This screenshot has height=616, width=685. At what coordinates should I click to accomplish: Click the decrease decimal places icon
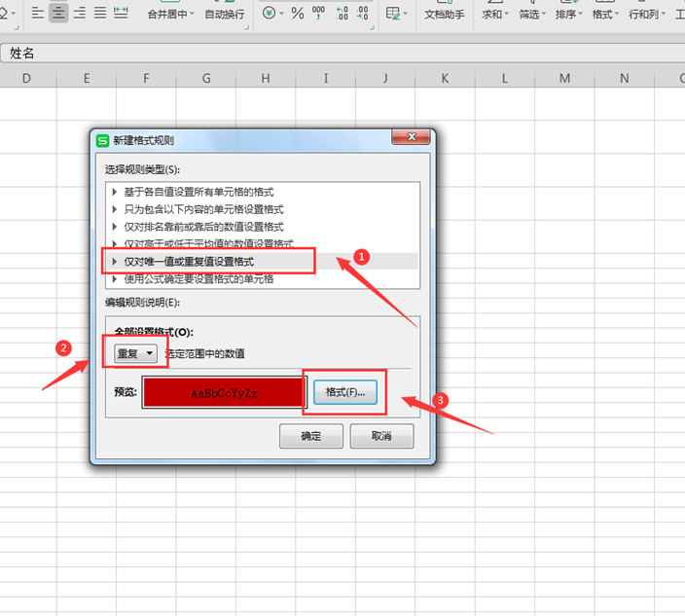coord(362,13)
